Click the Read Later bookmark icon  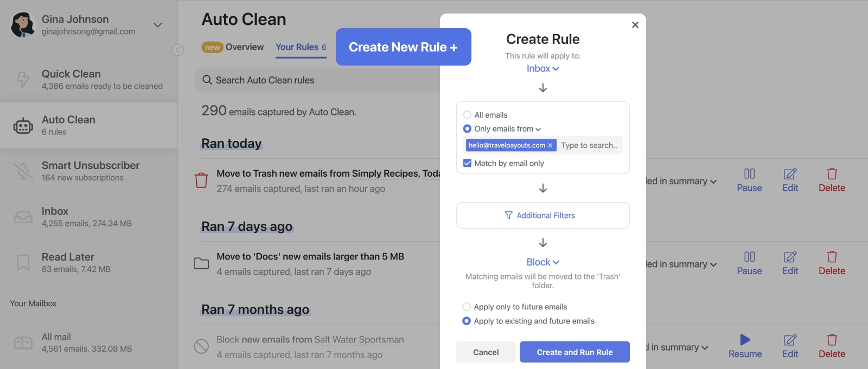tap(23, 263)
